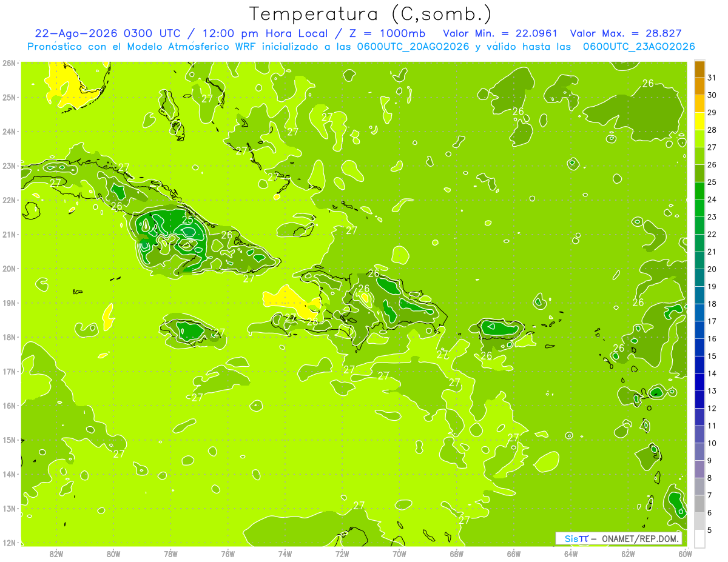Click the colorbar band between 24 and 25
Image resolution: width=728 pixels, height=562 pixels.
pyautogui.click(x=699, y=191)
